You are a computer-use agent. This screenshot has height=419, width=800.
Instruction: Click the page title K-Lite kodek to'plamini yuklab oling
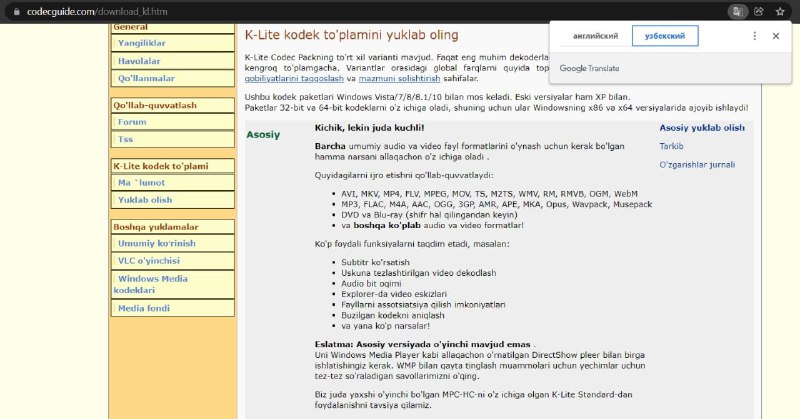coord(352,35)
